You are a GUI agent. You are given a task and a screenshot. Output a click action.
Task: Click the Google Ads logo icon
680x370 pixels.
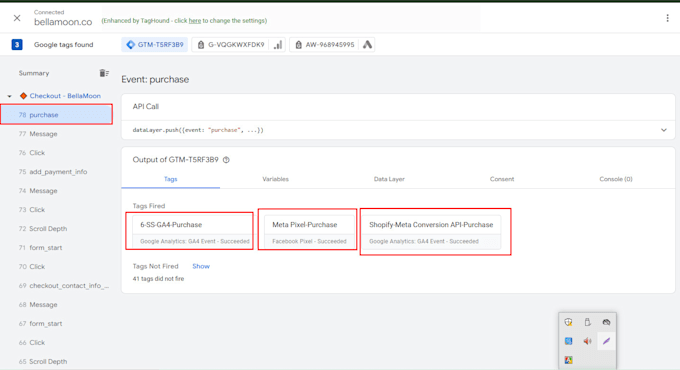(x=367, y=44)
